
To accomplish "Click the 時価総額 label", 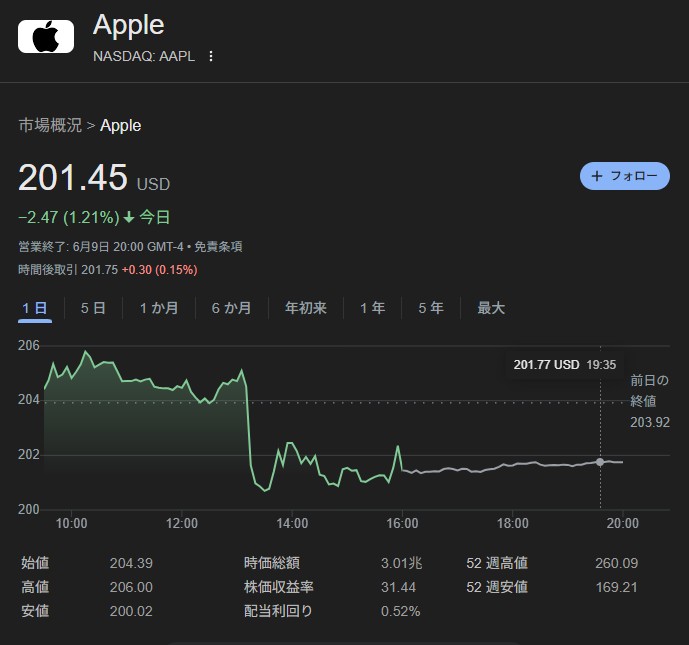I will [x=272, y=563].
